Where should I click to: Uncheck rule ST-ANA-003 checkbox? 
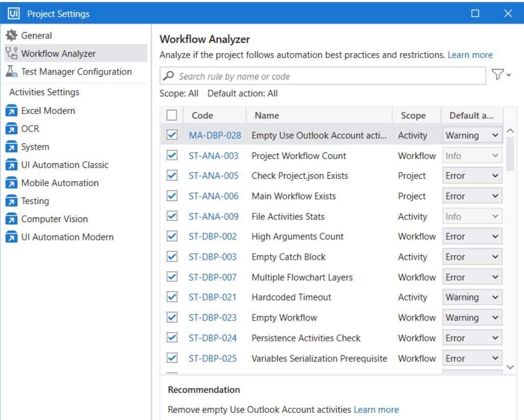172,155
